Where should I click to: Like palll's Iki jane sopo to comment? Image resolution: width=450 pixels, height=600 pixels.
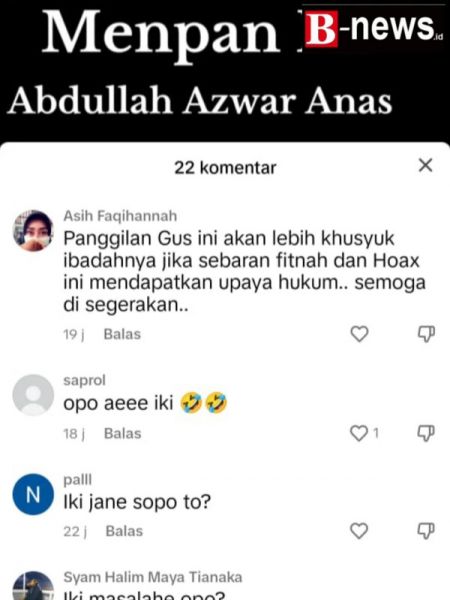(359, 531)
